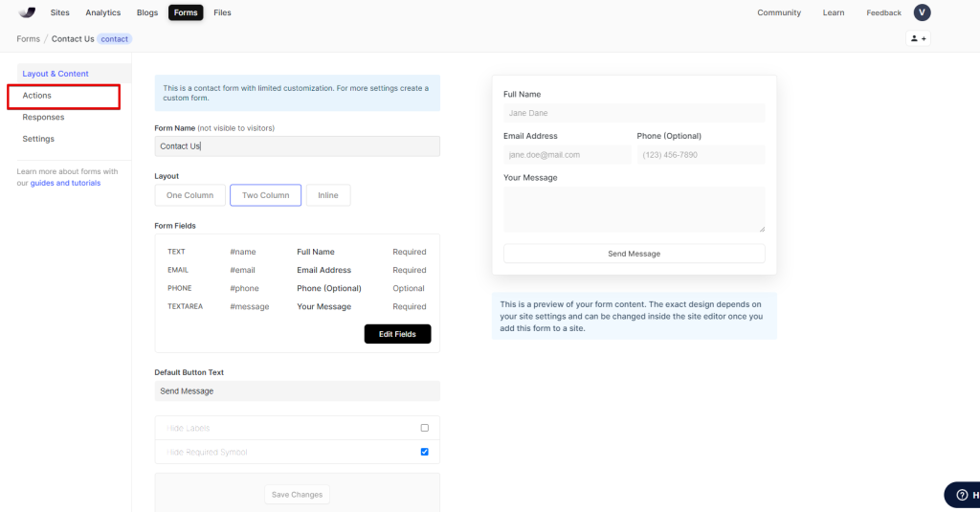
Task: Click into the Form Name field
Action: pos(297,146)
